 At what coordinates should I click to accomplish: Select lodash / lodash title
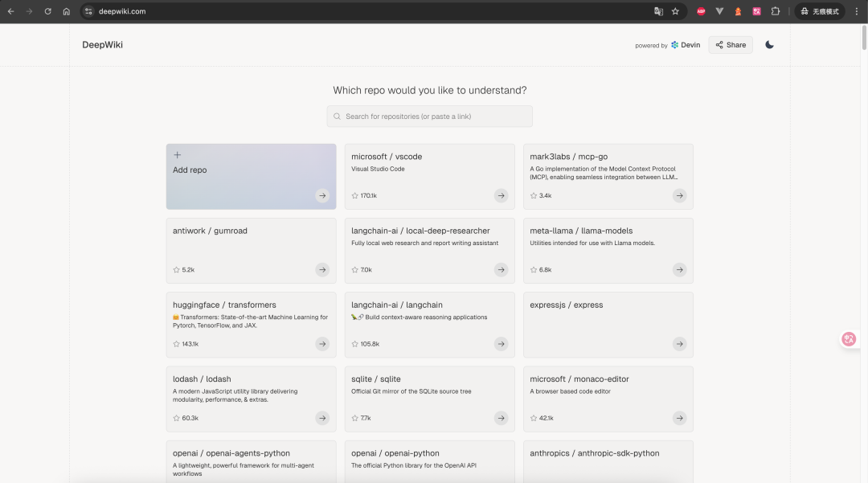(x=202, y=379)
